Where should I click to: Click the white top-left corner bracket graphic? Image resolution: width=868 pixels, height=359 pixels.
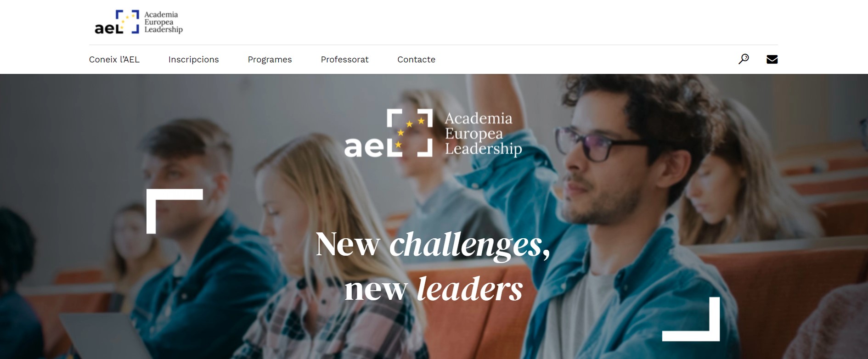[x=175, y=211]
